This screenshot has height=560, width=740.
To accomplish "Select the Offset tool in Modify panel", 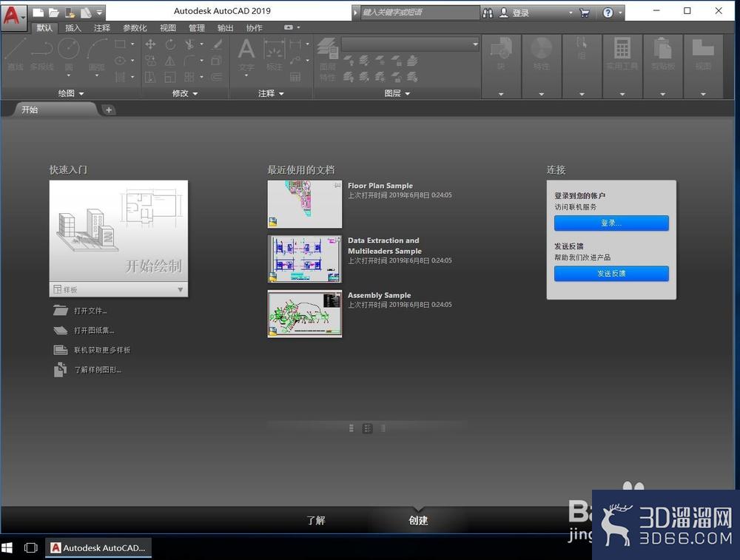I will (217, 77).
